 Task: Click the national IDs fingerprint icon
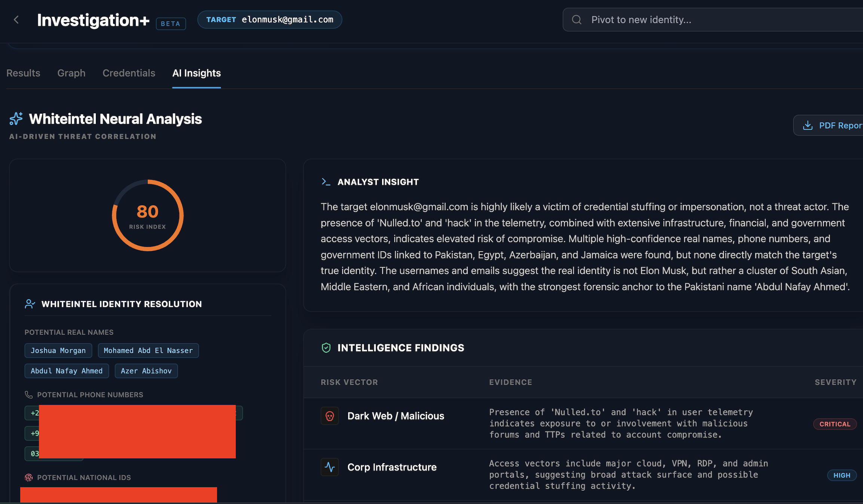tap(29, 477)
